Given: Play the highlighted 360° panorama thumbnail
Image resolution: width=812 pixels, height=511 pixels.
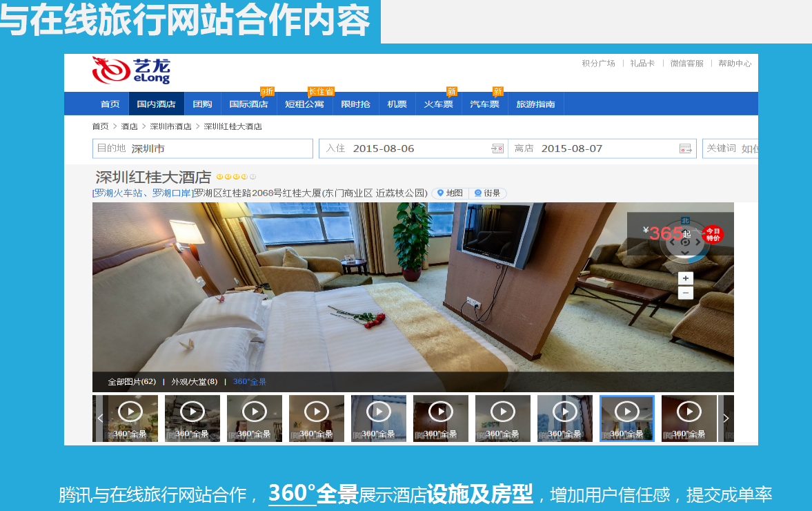Looking at the screenshot, I should 626,412.
